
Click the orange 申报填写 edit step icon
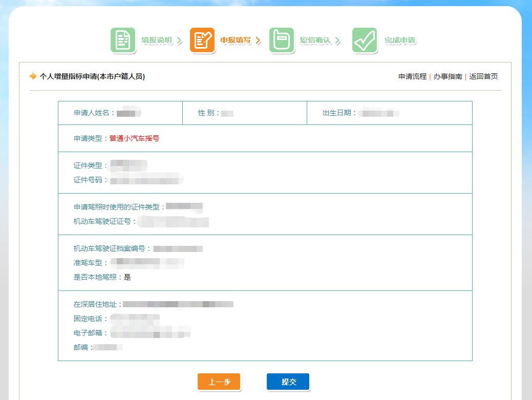(202, 40)
